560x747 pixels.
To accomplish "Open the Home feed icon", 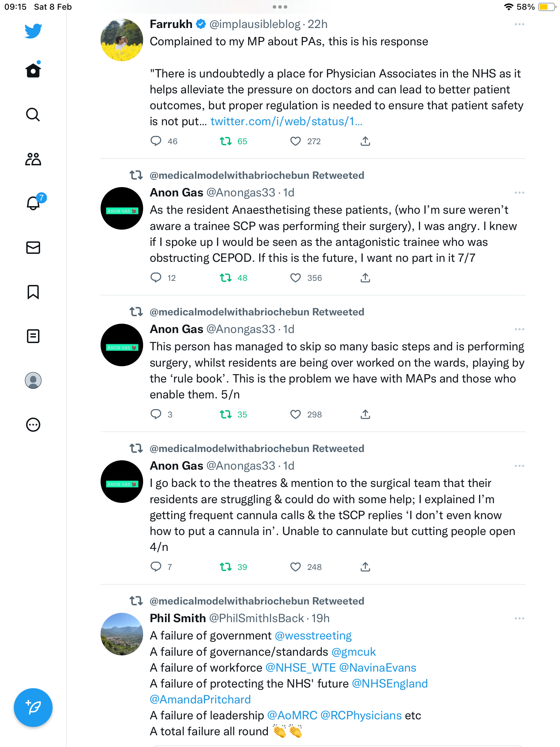I will click(x=33, y=70).
